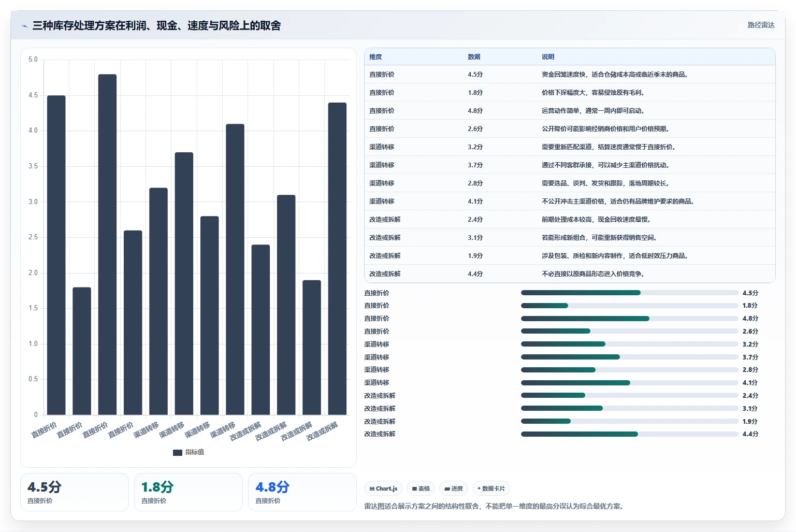Click table cell 不必直接以原商品形态进入价格竞争

[594, 274]
